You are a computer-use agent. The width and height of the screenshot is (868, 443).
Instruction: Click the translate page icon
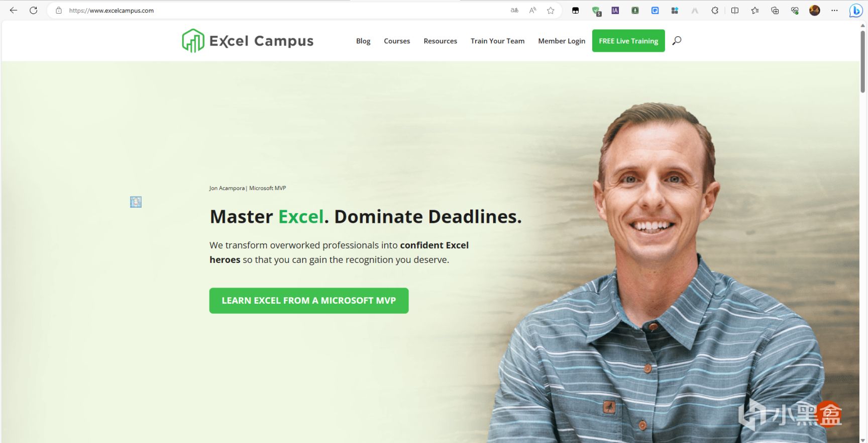click(x=514, y=10)
